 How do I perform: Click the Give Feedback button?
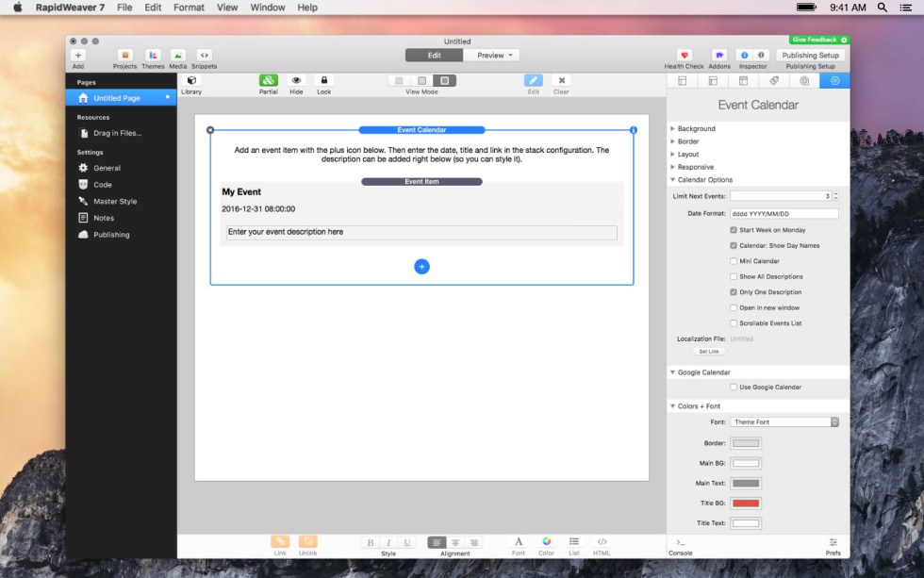click(819, 40)
